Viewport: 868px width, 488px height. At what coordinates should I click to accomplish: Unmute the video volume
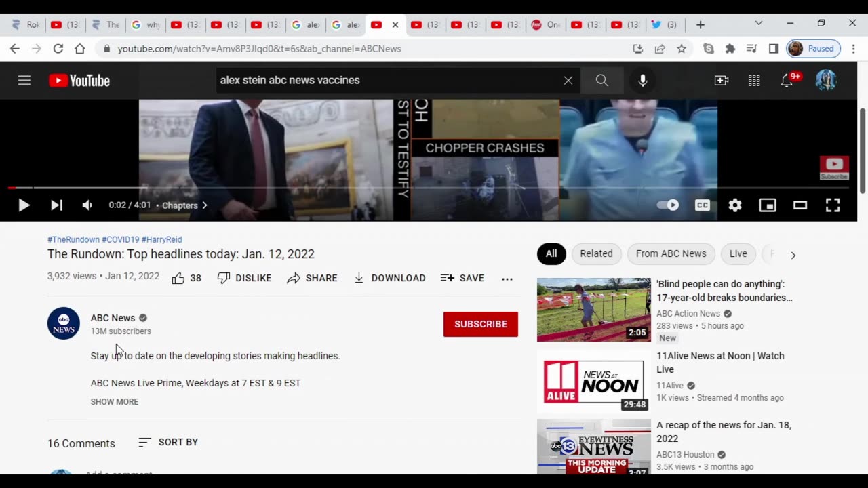(x=87, y=205)
